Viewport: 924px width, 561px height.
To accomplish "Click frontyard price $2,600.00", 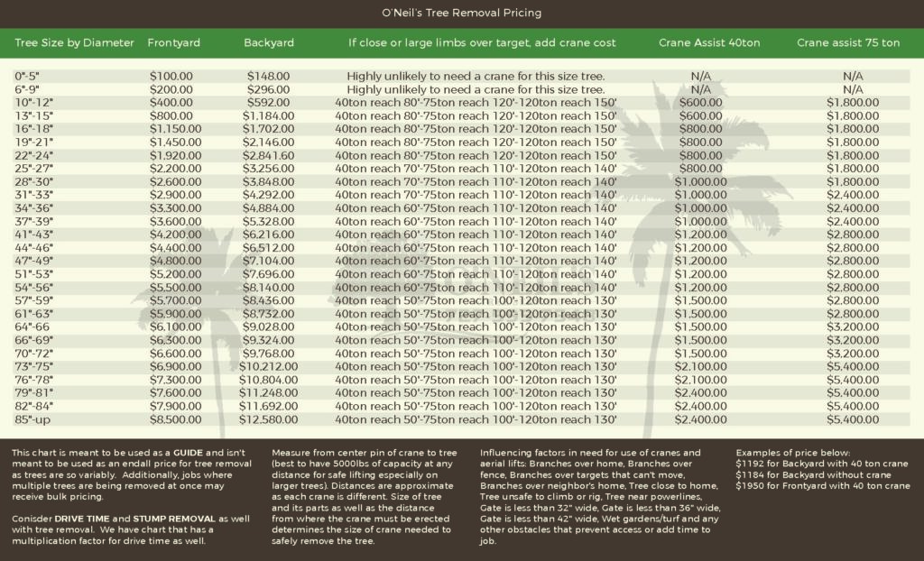I will [x=175, y=182].
